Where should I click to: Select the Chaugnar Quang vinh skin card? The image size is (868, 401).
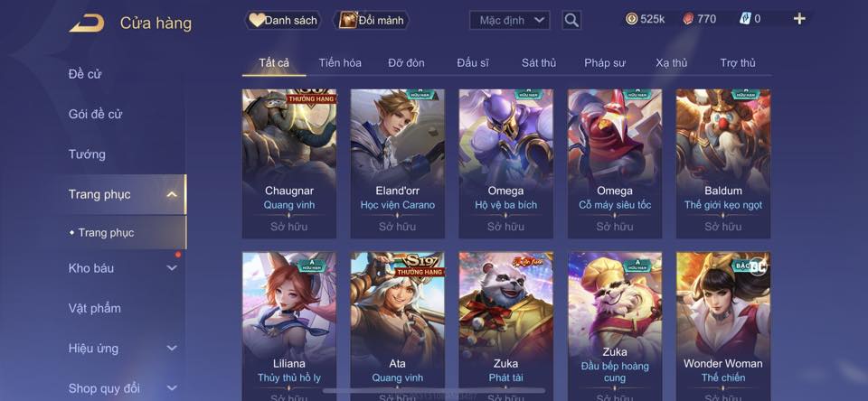point(289,163)
